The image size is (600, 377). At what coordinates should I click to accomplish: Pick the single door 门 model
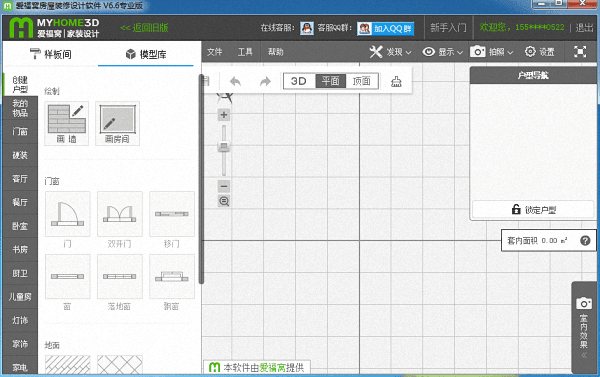[68, 214]
